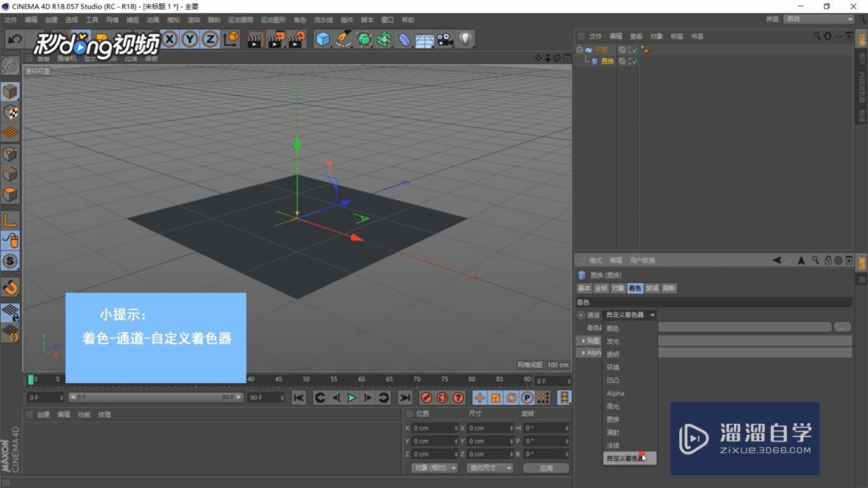Screen dimensions: 868x488
Task: Expand the 贴图 section triangle
Action: 584,341
